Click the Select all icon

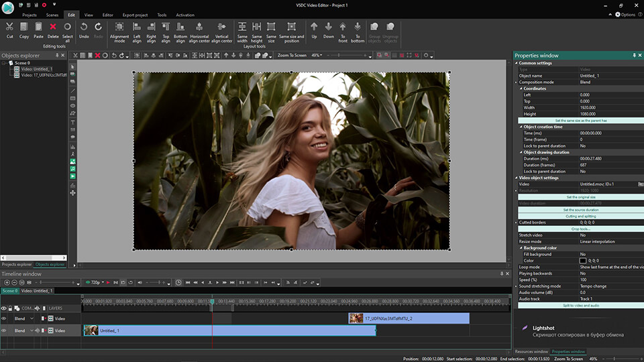[67, 27]
